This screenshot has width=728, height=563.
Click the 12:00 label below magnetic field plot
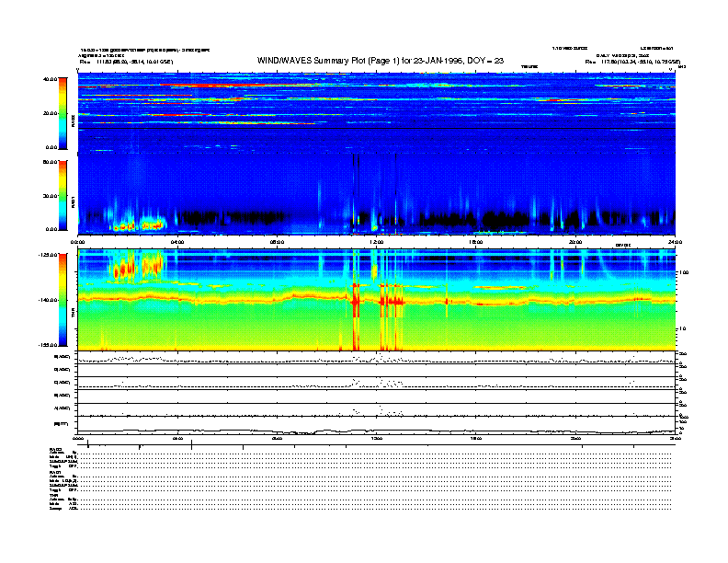tap(377, 438)
